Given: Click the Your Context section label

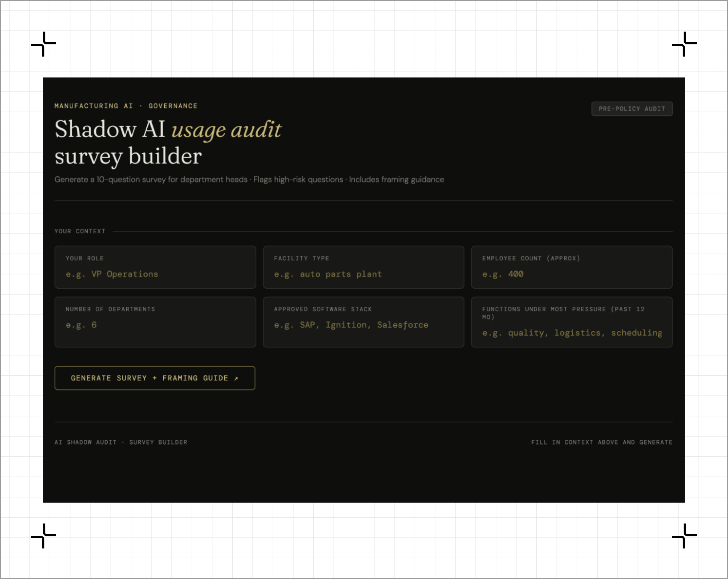Looking at the screenshot, I should tap(80, 231).
